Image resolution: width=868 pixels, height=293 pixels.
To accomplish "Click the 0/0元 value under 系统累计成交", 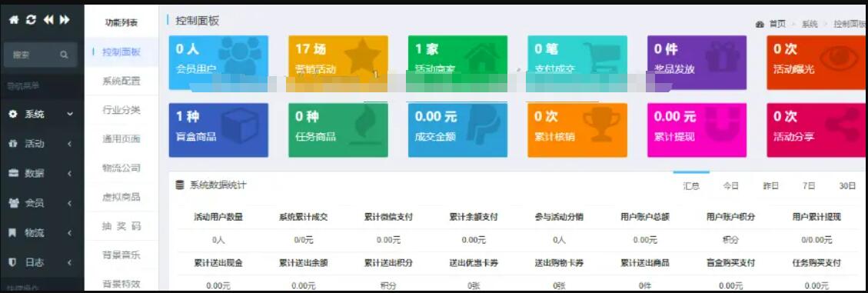I will pyautogui.click(x=304, y=241).
